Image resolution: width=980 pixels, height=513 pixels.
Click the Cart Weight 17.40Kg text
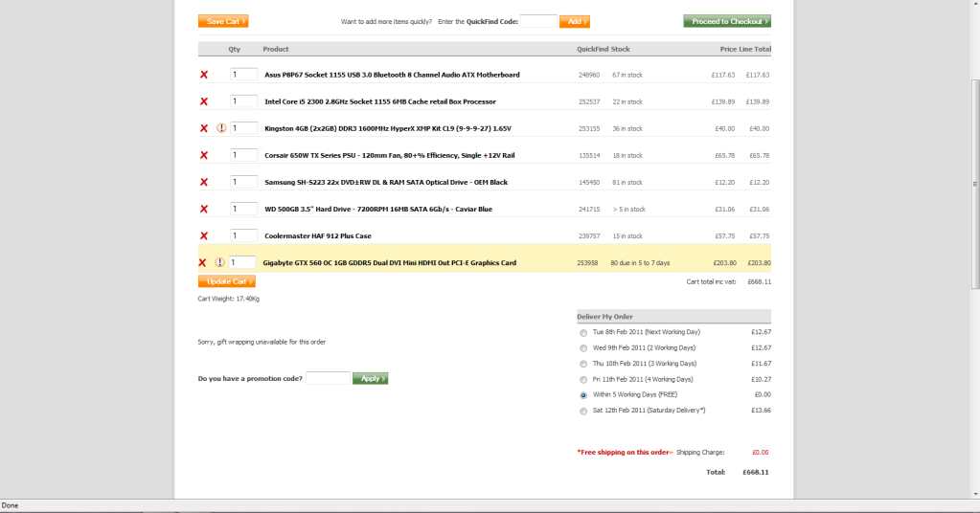[229, 299]
